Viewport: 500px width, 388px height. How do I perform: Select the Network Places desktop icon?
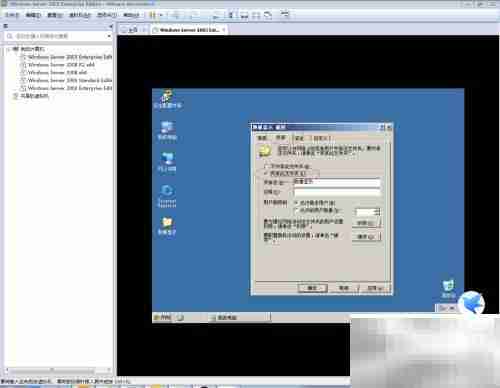167,162
